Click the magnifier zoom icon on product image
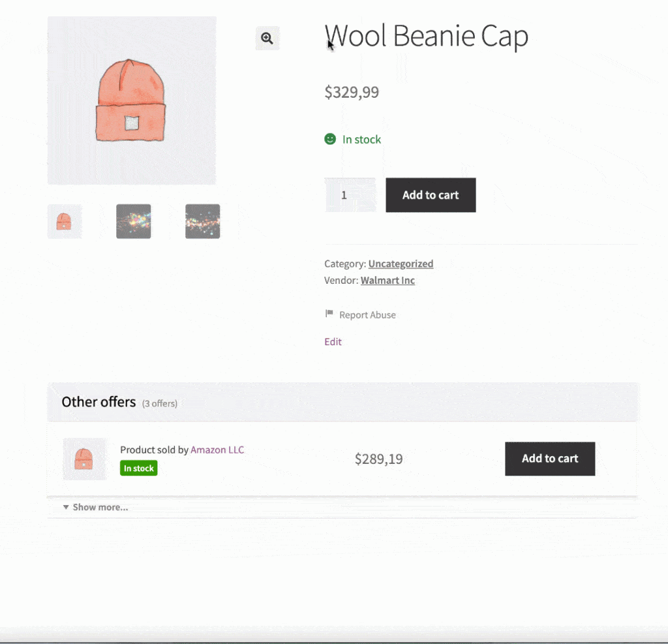 pos(267,38)
